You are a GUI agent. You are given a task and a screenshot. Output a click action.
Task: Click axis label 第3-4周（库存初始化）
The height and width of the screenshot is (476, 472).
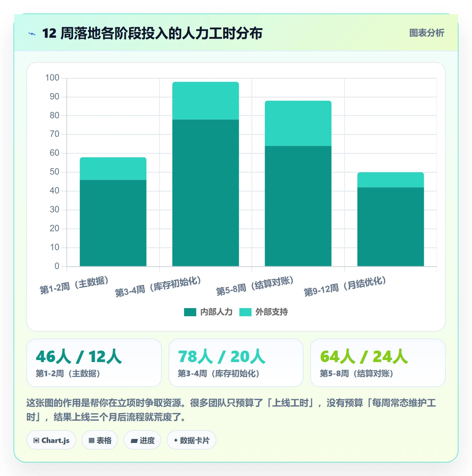pyautogui.click(x=159, y=287)
